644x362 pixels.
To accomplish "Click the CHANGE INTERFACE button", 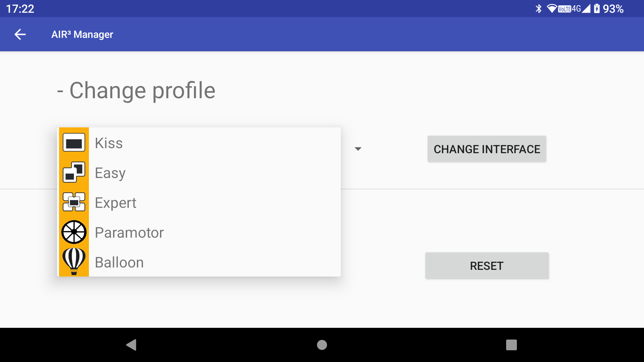I will (x=487, y=149).
